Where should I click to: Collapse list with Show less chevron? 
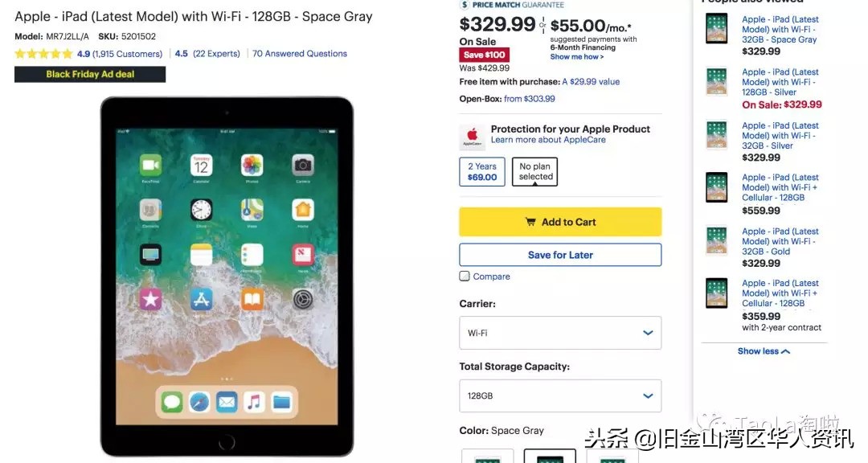click(764, 351)
